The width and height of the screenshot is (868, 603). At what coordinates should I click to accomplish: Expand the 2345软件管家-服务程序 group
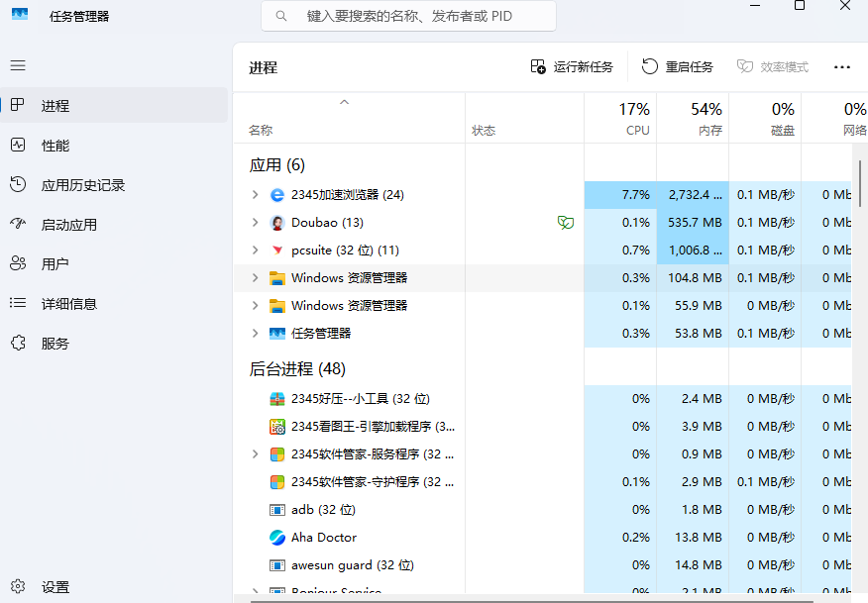tap(255, 454)
